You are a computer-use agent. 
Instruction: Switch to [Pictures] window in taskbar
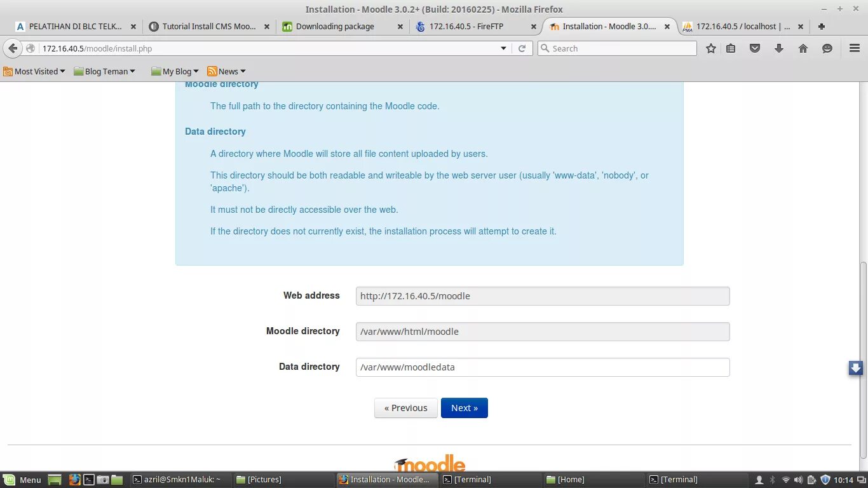(284, 480)
